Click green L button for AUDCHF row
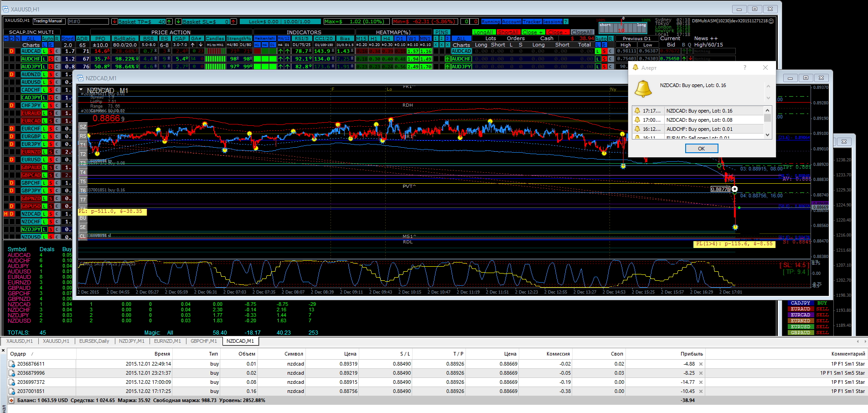 (x=45, y=59)
